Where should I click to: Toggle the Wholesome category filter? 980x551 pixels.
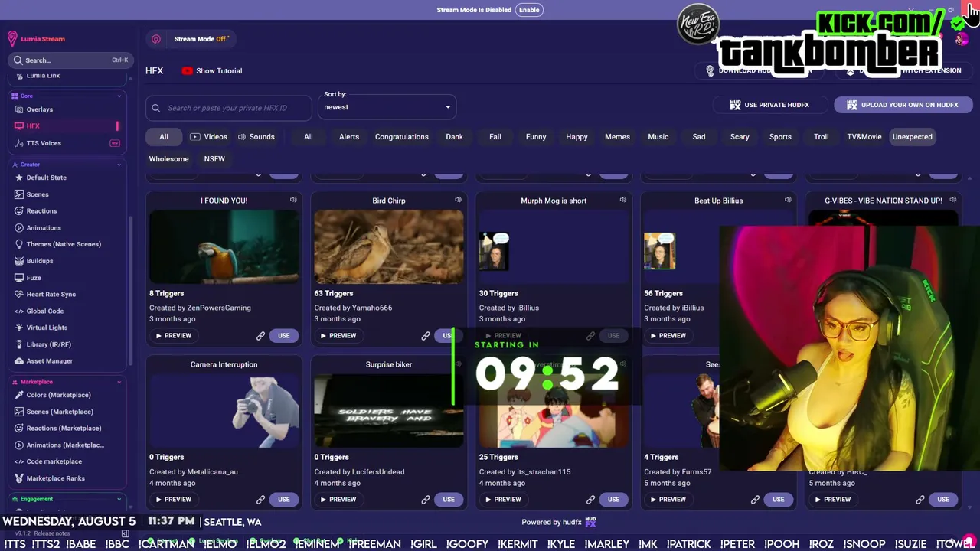(168, 159)
